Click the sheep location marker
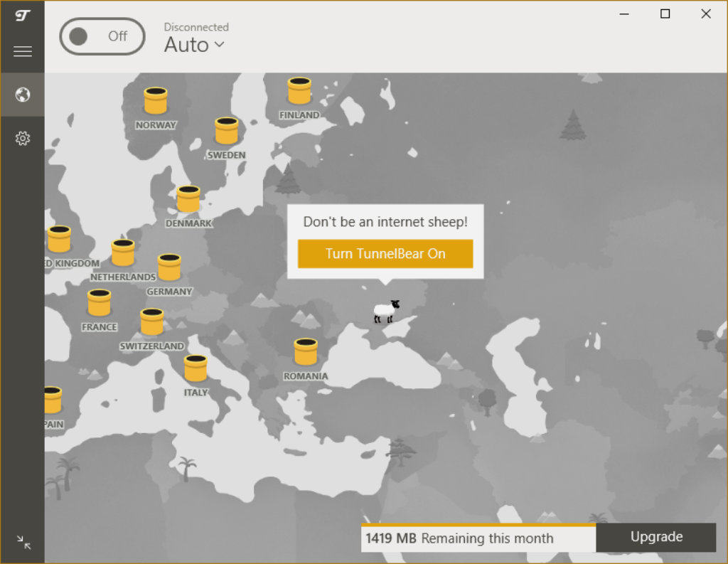Viewport: 728px width, 564px height. [x=386, y=311]
